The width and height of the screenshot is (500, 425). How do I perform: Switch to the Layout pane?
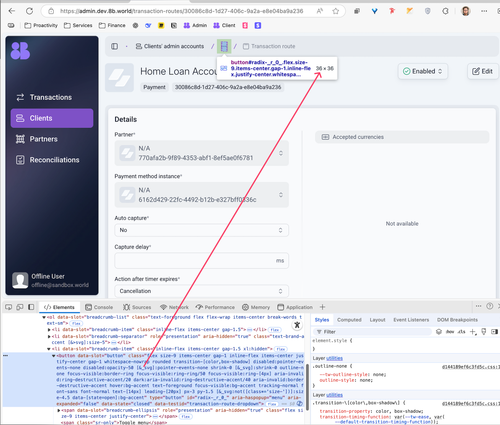(377, 320)
